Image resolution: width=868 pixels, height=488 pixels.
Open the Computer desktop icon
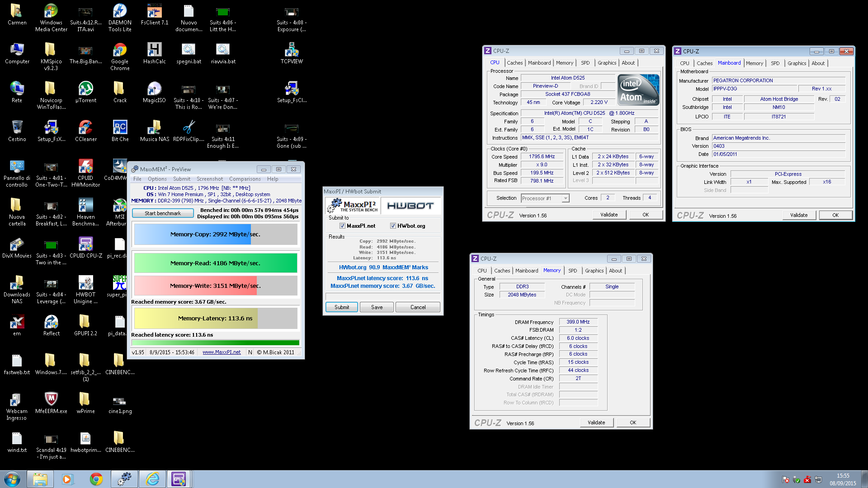point(17,53)
